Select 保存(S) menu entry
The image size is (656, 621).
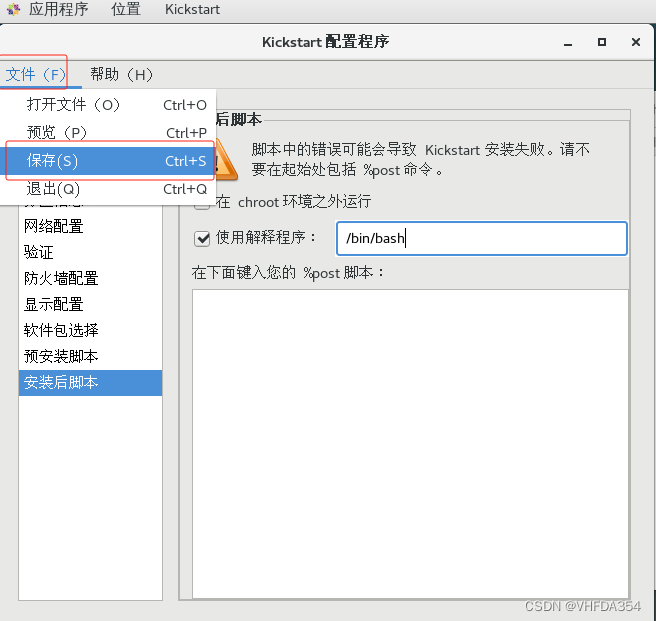pyautogui.click(x=108, y=161)
